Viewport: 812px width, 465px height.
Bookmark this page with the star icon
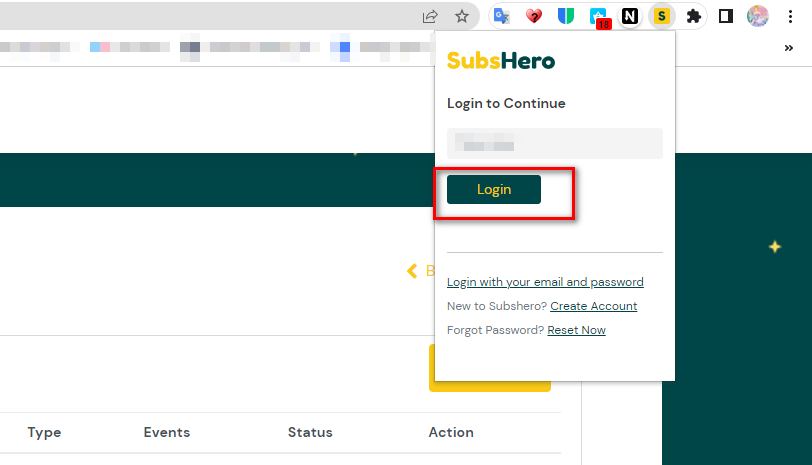coord(462,17)
